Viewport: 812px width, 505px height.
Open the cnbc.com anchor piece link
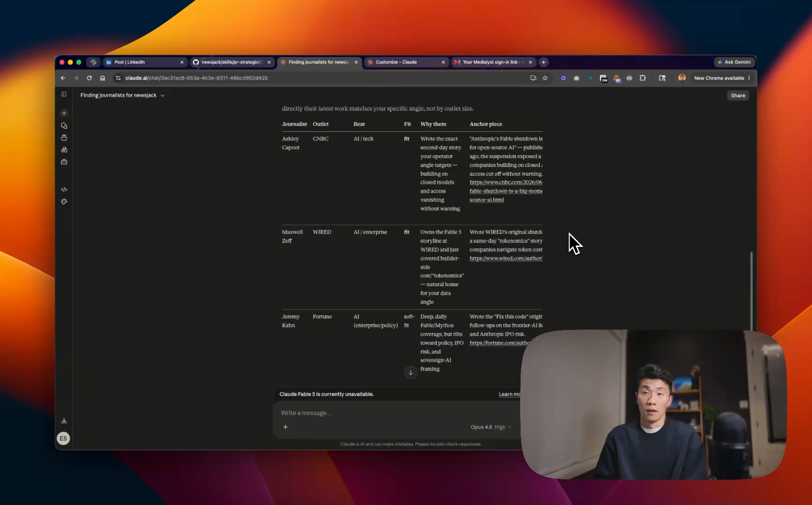[506, 191]
